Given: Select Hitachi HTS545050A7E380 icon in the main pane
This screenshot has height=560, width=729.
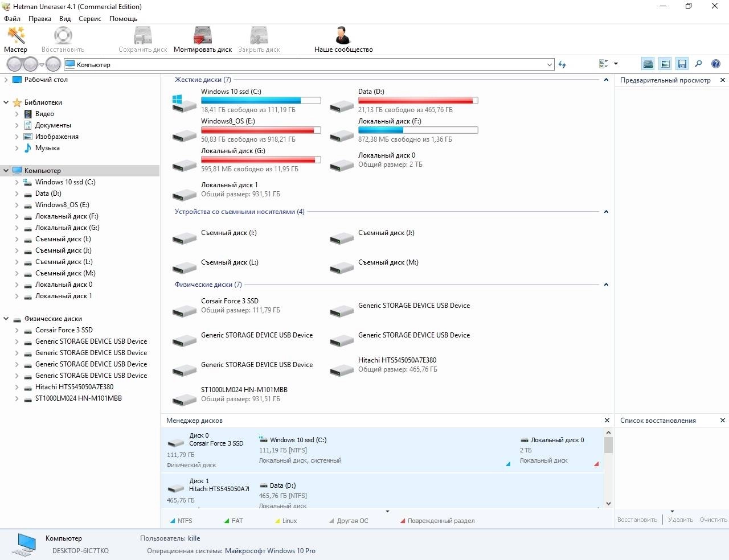Looking at the screenshot, I should click(342, 369).
